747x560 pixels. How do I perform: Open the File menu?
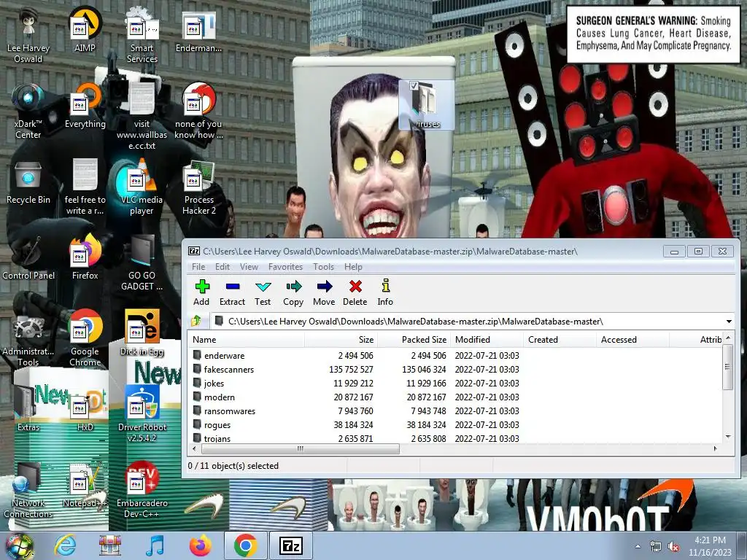click(x=198, y=267)
